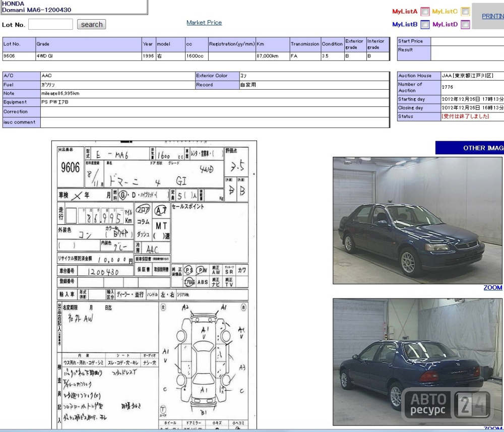The height and width of the screenshot is (432, 504).
Task: Select the Starting day date value
Action: [x=473, y=99]
